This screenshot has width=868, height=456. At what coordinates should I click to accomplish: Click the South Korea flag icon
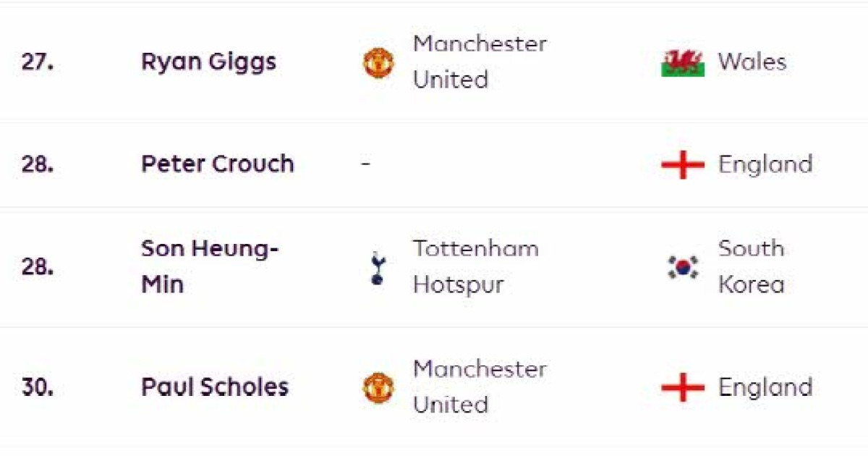pyautogui.click(x=683, y=267)
